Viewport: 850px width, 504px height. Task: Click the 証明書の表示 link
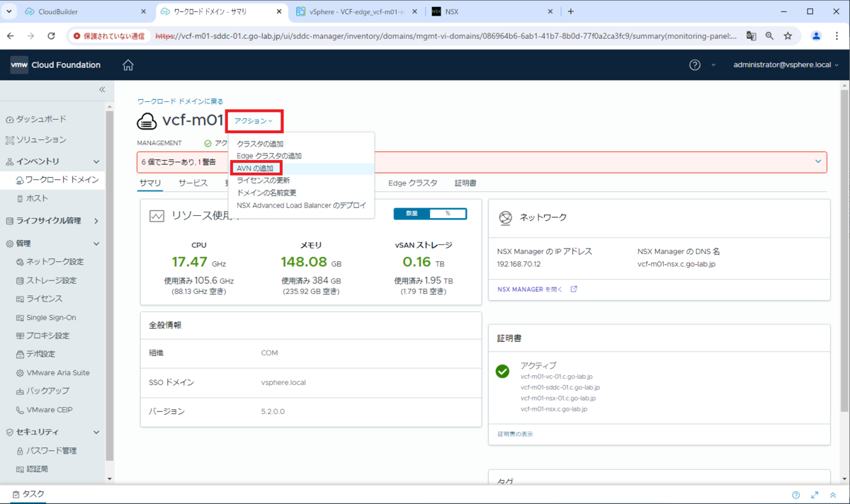pyautogui.click(x=515, y=434)
